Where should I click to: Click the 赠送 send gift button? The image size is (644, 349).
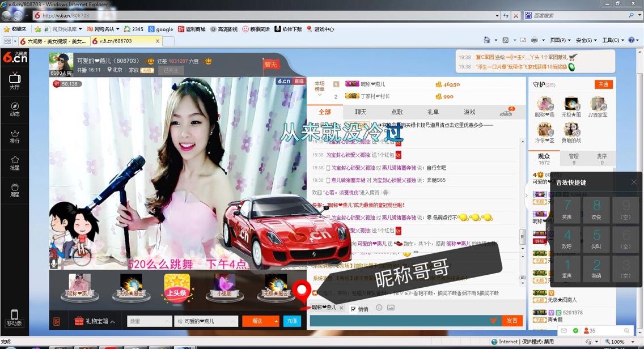tap(257, 321)
